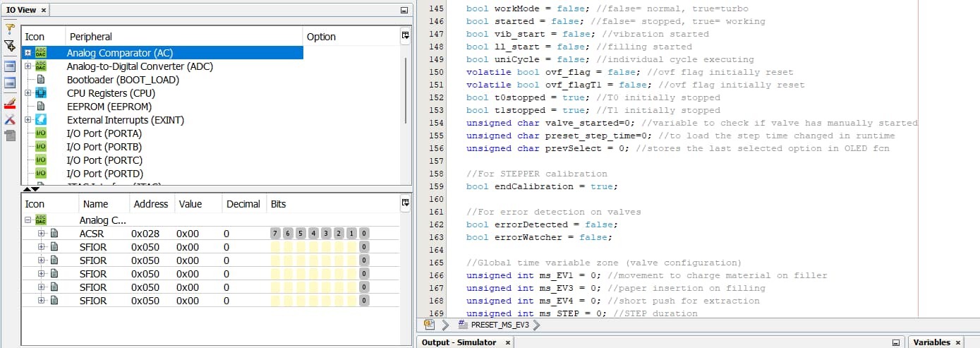Toggle bit 4 of the ACSR register
The width and height of the screenshot is (980, 348).
(x=313, y=234)
